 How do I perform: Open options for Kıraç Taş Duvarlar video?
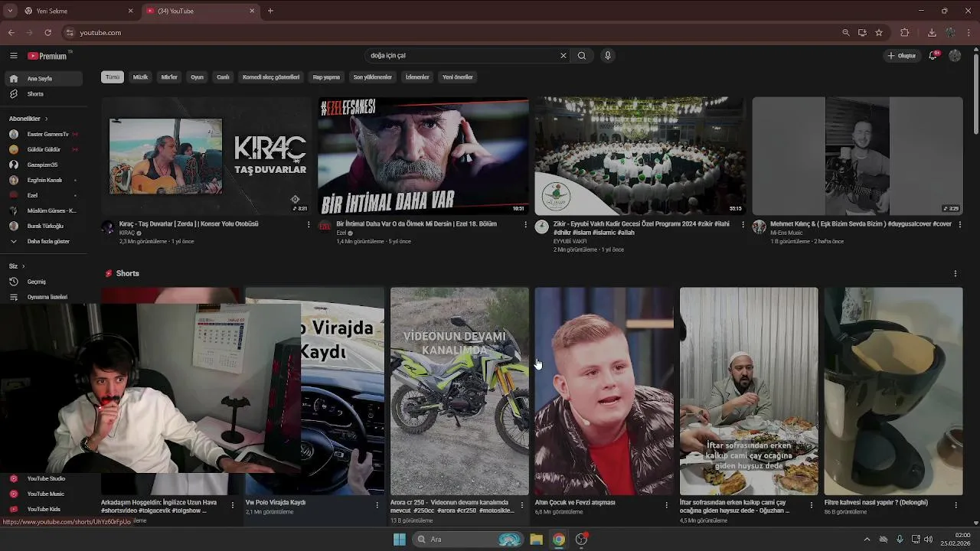[309, 224]
